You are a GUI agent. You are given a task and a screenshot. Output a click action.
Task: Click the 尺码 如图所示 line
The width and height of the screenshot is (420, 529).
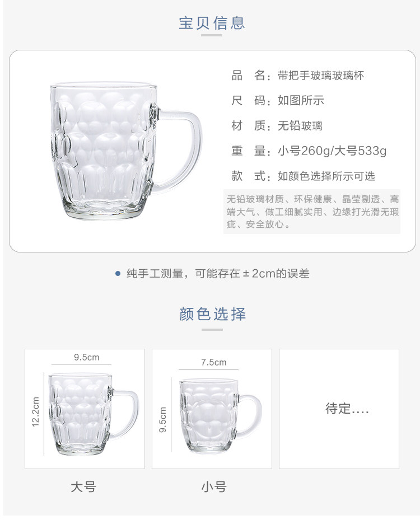coord(278,101)
